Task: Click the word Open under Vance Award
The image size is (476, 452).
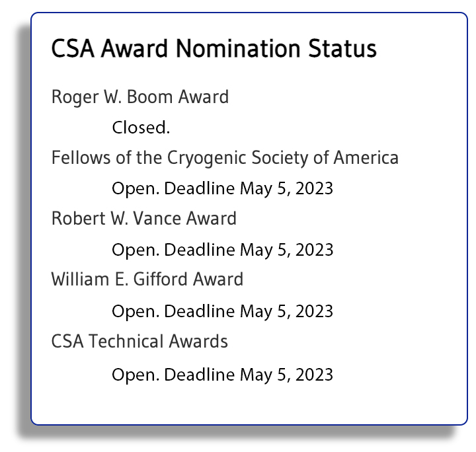Action: tap(135, 251)
